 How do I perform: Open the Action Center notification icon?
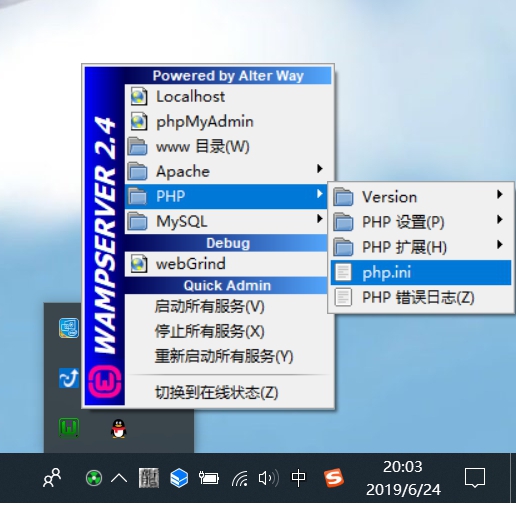pos(475,478)
